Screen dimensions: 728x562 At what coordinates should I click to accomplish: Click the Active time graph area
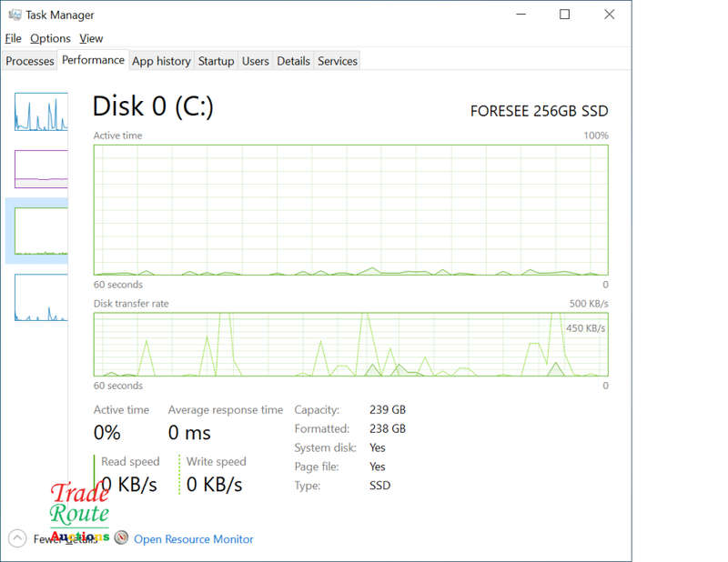coord(351,210)
